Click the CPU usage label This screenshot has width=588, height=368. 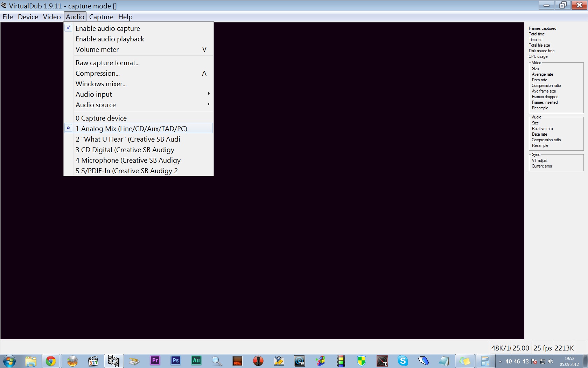(538, 56)
